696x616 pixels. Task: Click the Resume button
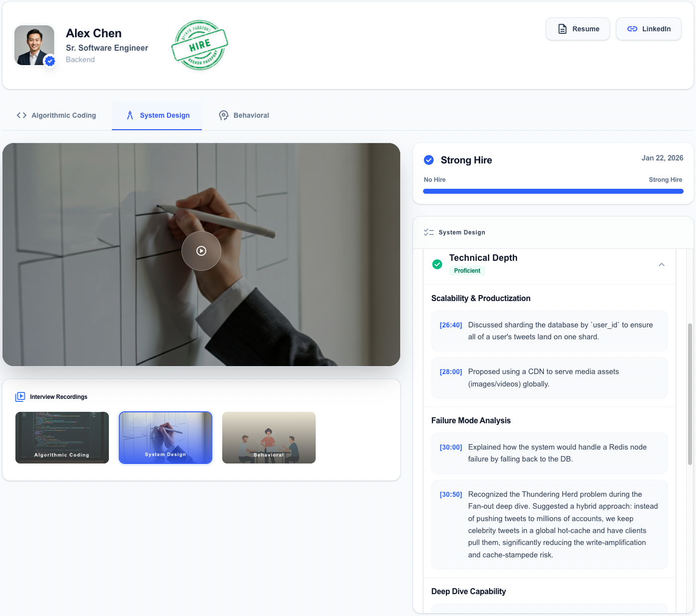coord(578,29)
